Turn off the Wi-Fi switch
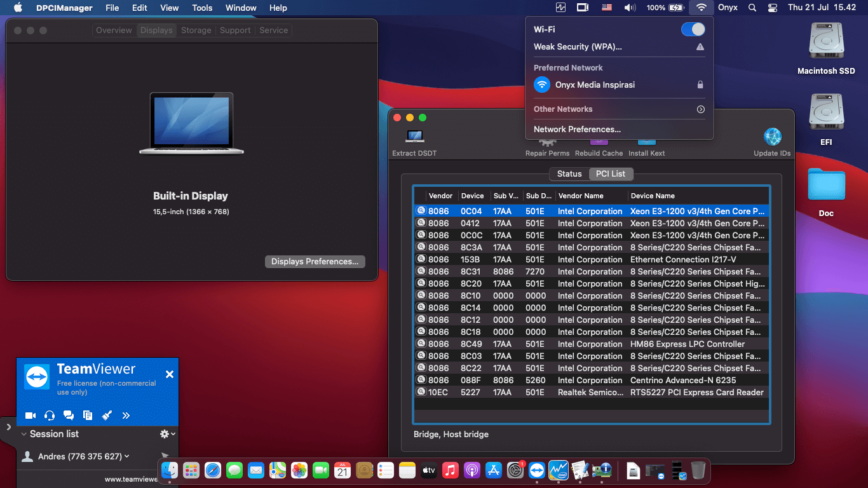This screenshot has height=488, width=868. [693, 29]
